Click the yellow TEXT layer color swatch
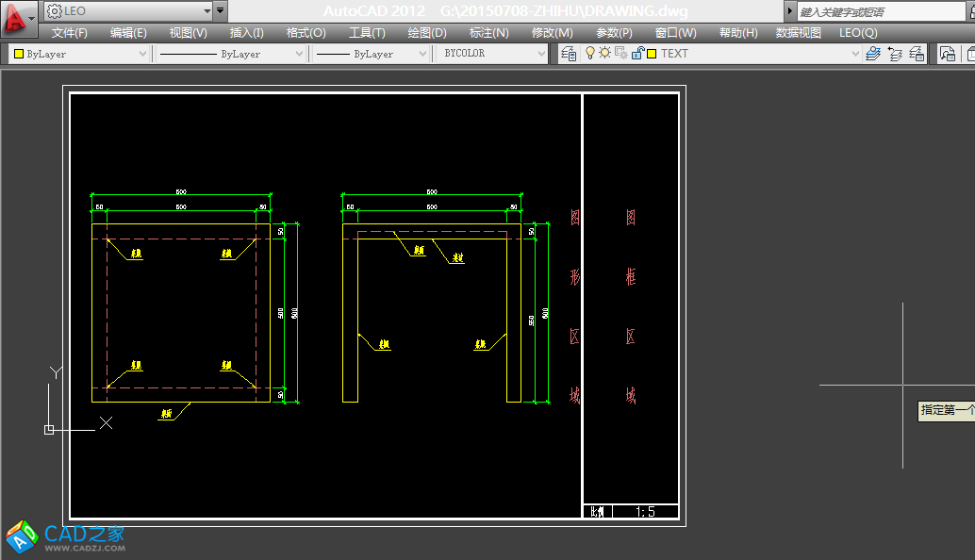 coord(652,54)
